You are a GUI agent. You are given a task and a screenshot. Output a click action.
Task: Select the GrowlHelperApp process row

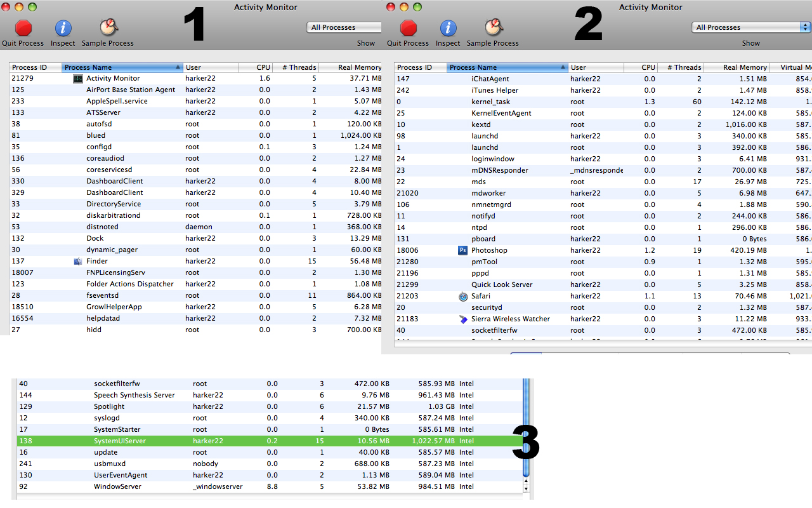point(195,307)
